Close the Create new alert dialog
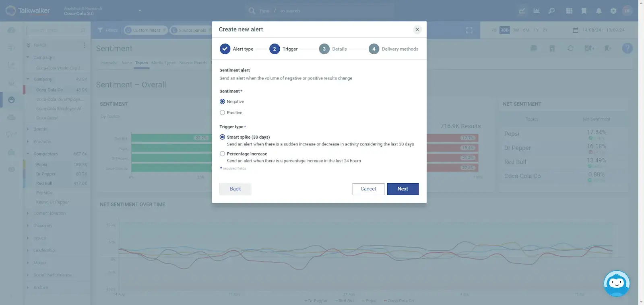 (417, 29)
